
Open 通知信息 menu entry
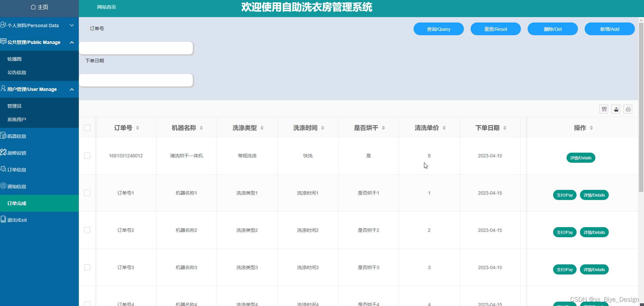[x=39, y=187]
